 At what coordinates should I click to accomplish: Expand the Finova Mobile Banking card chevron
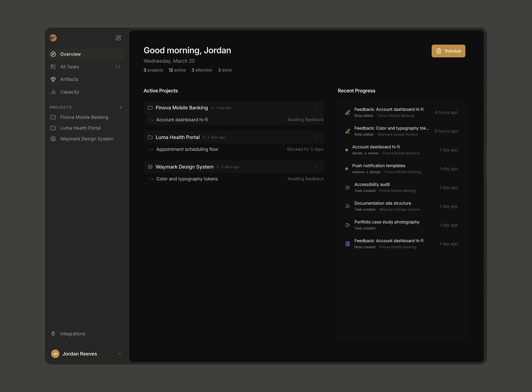(x=317, y=108)
